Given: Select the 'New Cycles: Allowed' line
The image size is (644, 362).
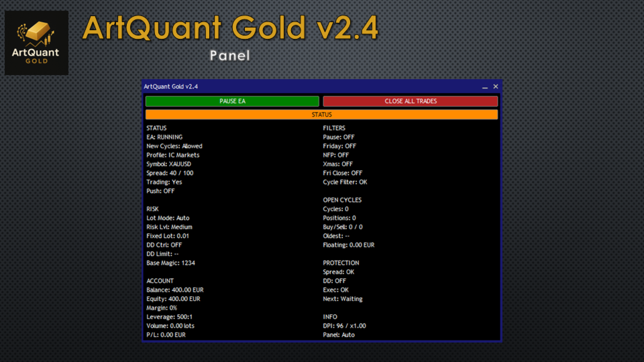Looking at the screenshot, I should pyautogui.click(x=174, y=146).
